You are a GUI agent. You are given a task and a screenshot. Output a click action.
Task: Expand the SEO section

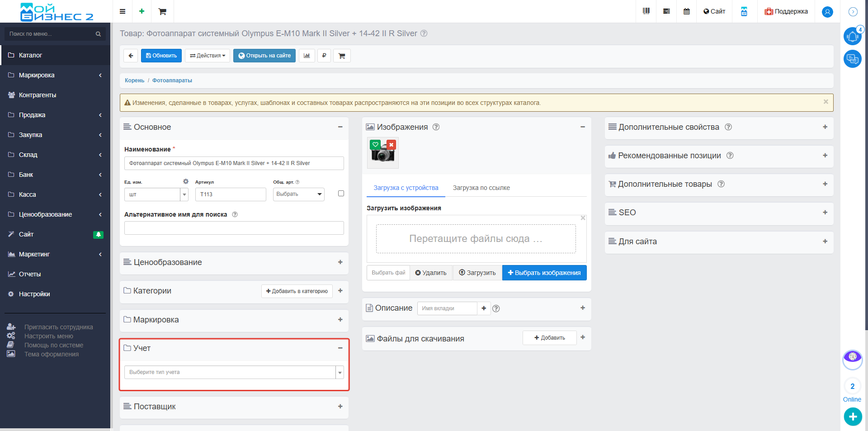tap(825, 213)
